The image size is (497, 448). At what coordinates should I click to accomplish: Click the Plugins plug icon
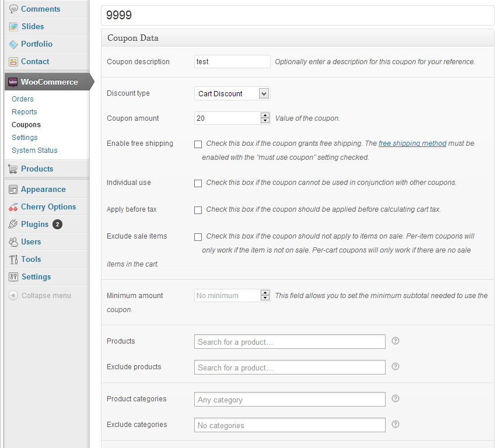(x=13, y=224)
